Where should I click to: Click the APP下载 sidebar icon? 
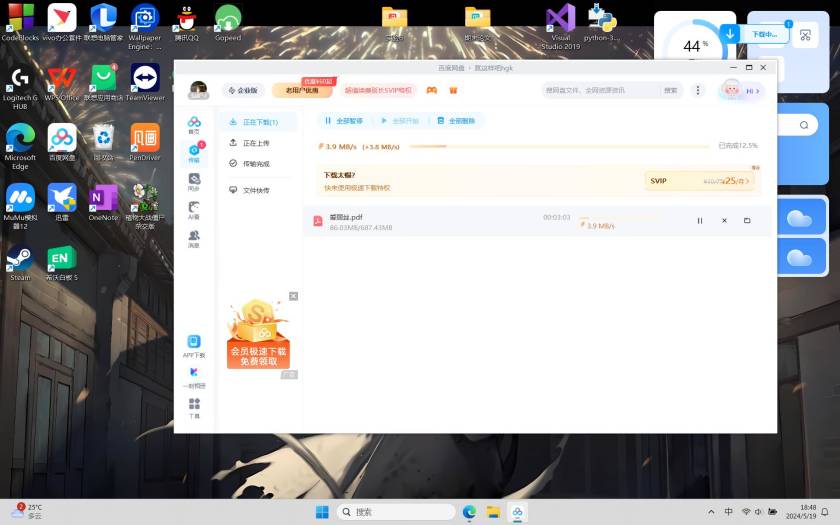pos(194,347)
